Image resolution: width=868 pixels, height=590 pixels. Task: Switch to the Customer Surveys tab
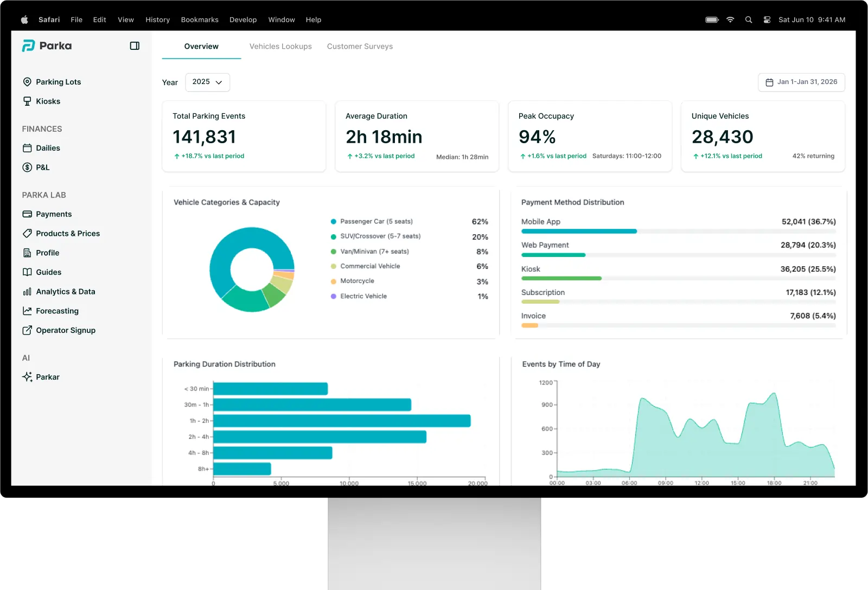360,47
